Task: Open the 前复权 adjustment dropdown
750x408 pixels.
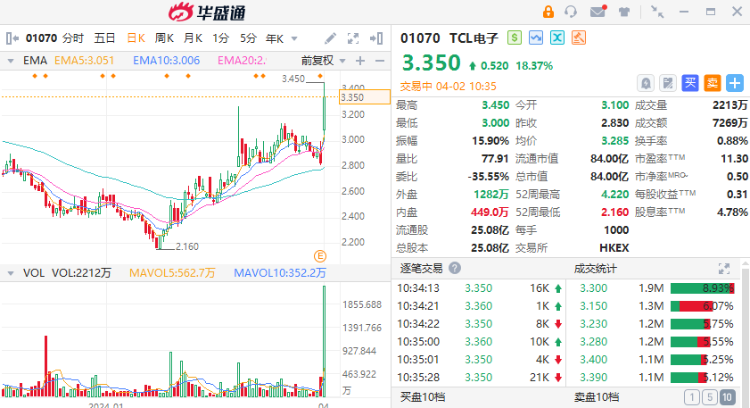Action: tap(323, 61)
